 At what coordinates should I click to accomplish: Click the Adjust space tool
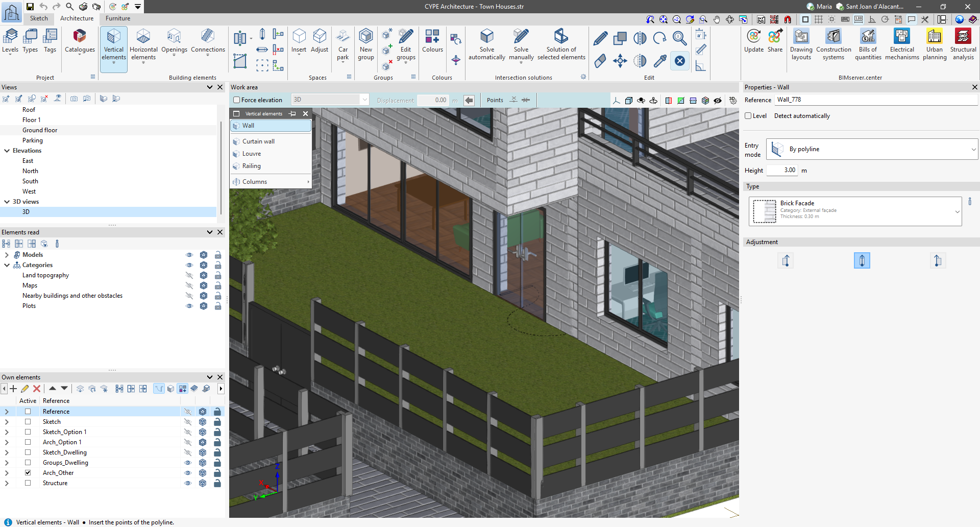[320, 41]
